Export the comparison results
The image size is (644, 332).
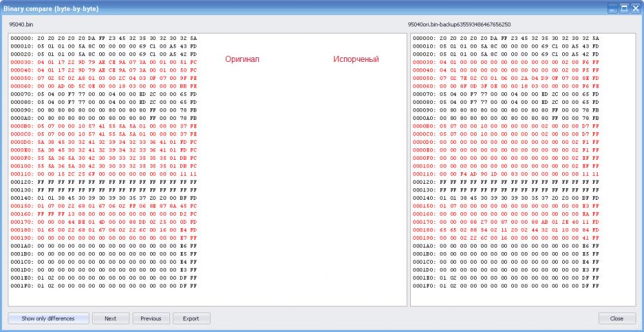pos(191,318)
